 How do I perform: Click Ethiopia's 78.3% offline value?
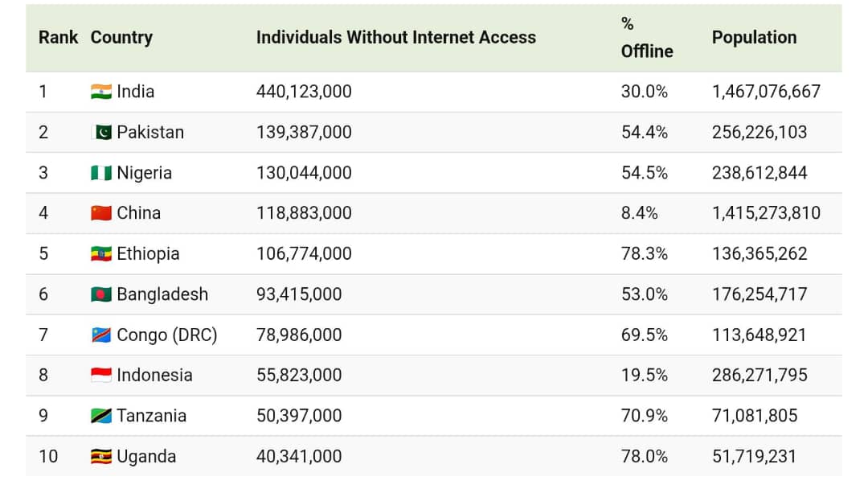click(644, 254)
